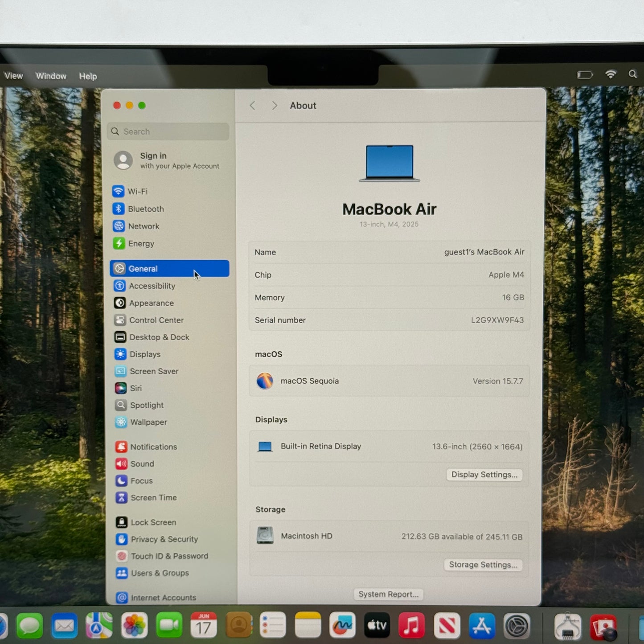Open Apple TV from the Dock
The height and width of the screenshot is (644, 644).
point(377,626)
